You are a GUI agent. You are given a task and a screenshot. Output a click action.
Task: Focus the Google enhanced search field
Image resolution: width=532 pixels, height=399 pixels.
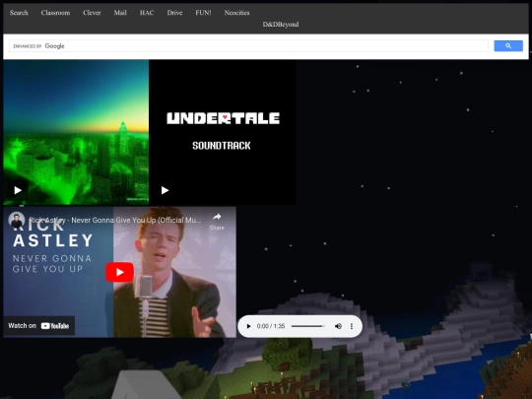point(248,45)
